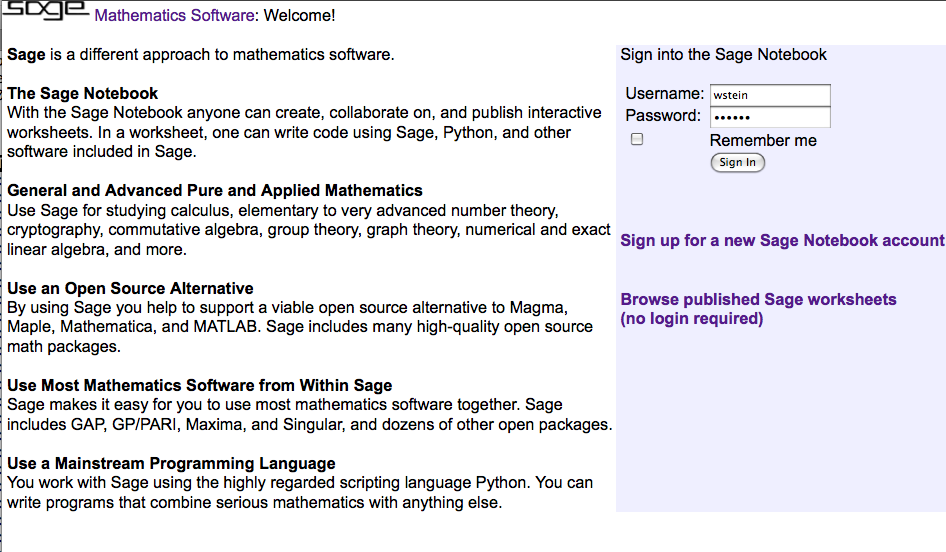This screenshot has width=946, height=552.
Task: Open the Mathematics Software link
Action: (x=174, y=16)
